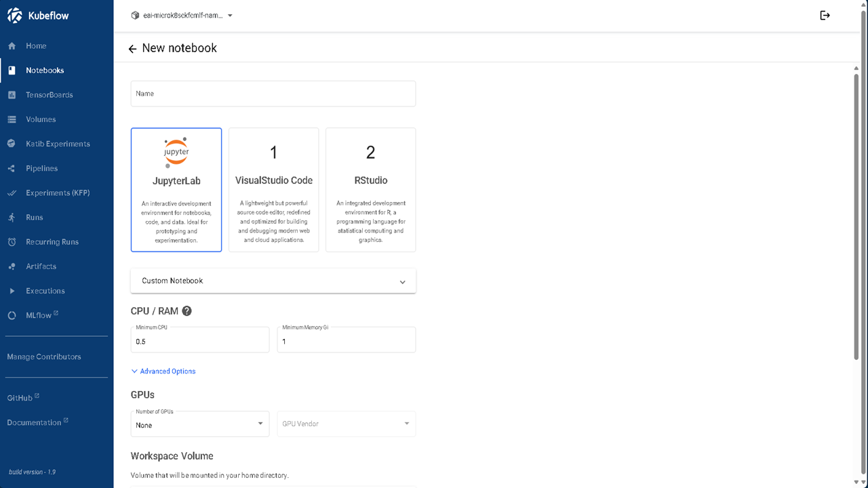Select the JupyterLab server type card
868x488 pixels.
[x=176, y=190]
